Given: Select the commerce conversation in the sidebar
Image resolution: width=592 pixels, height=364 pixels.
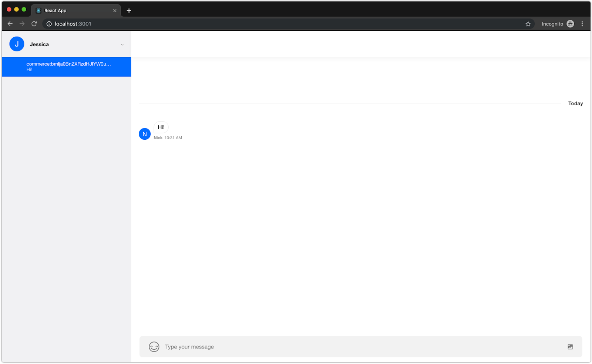Looking at the screenshot, I should 67,67.
